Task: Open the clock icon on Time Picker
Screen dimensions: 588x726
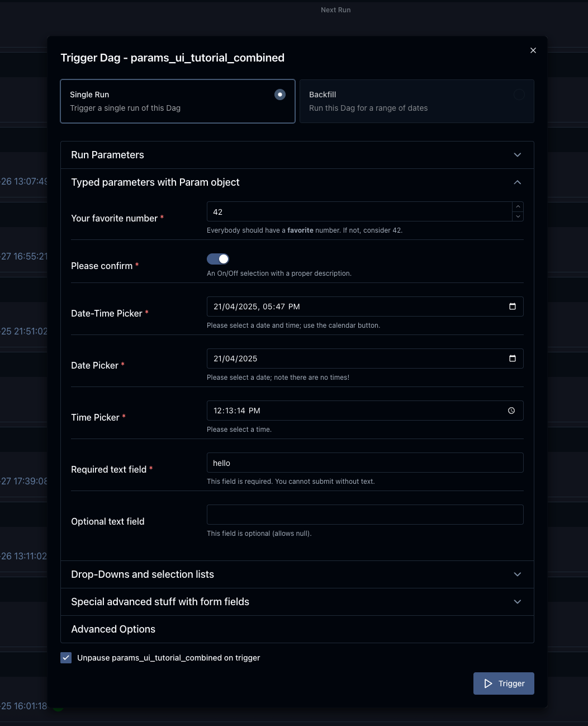Action: (x=511, y=410)
